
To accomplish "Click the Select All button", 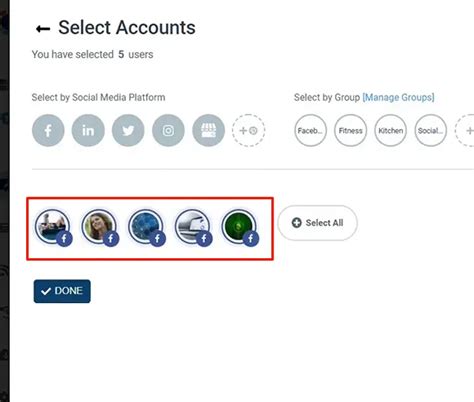I will pyautogui.click(x=317, y=223).
